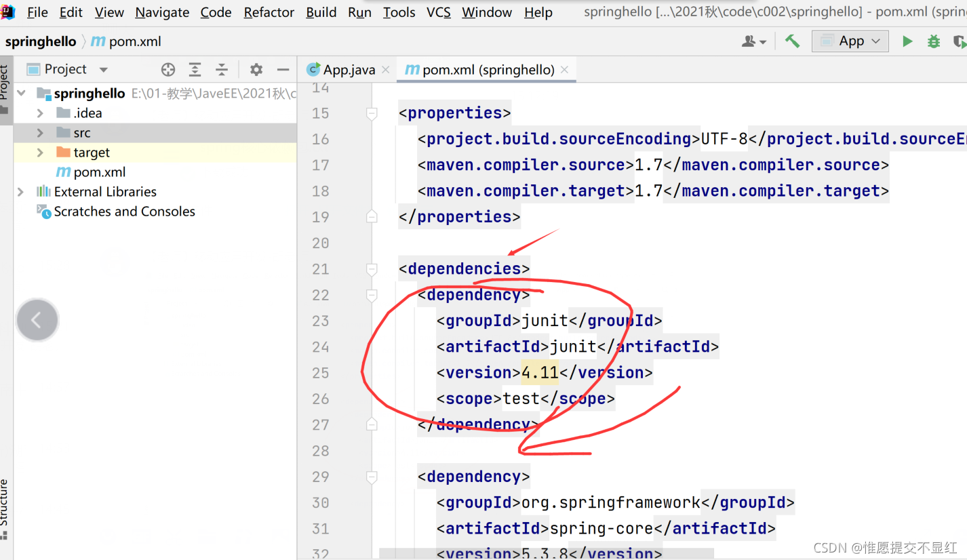This screenshot has width=967, height=560.
Task: Build project with the hammer icon
Action: 792,41
